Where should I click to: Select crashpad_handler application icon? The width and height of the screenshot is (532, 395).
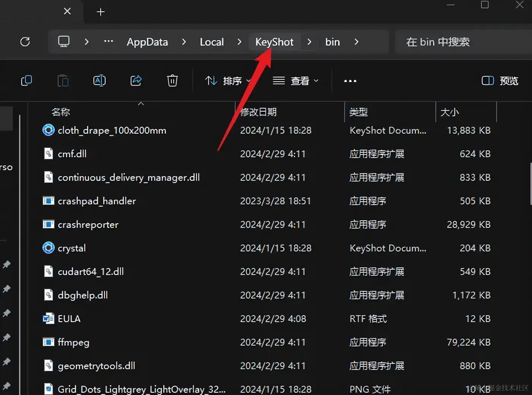[x=48, y=201]
